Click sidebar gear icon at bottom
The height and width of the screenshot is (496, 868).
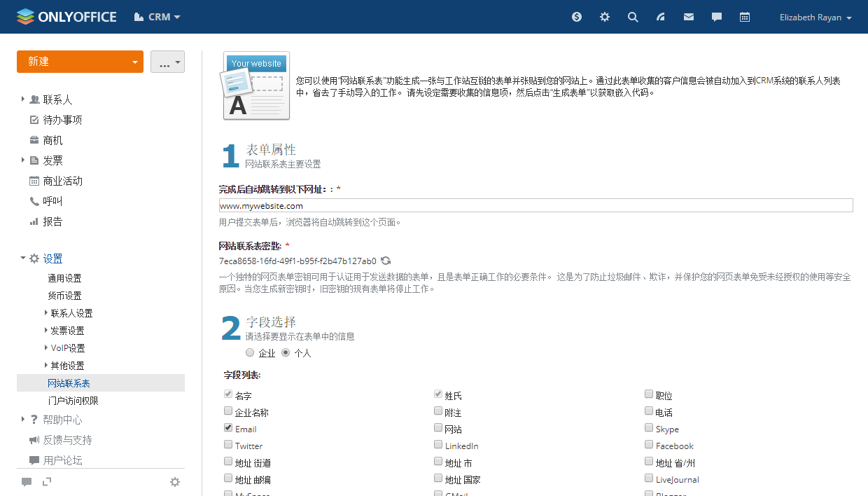(x=175, y=482)
